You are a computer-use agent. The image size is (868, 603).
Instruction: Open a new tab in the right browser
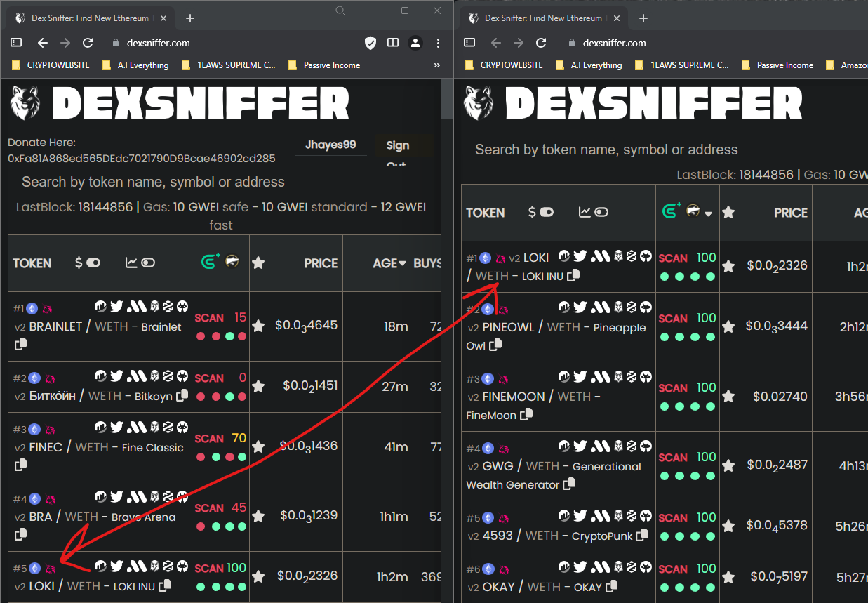[x=643, y=18]
